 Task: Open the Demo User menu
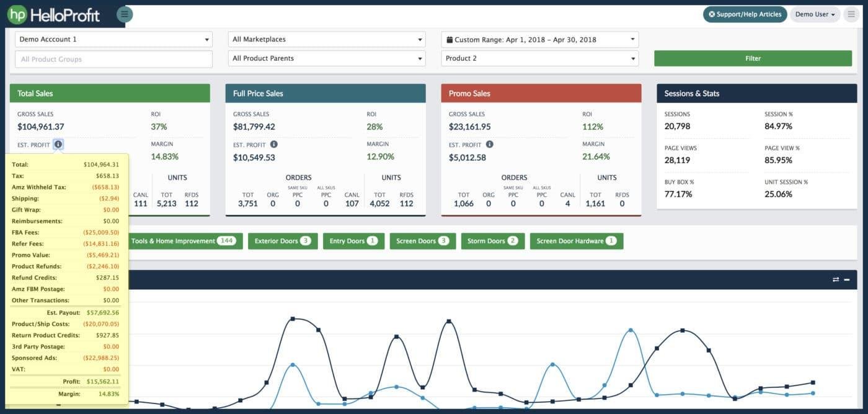click(815, 14)
